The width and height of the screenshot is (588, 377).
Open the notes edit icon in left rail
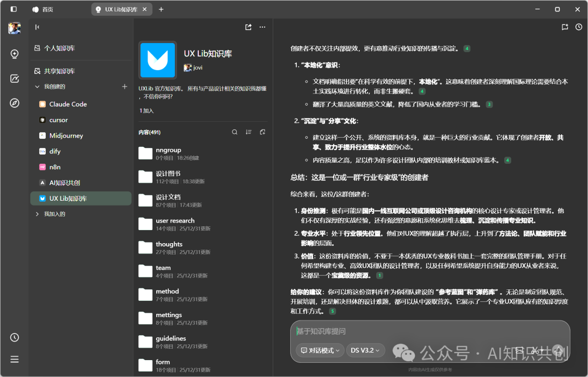click(14, 78)
